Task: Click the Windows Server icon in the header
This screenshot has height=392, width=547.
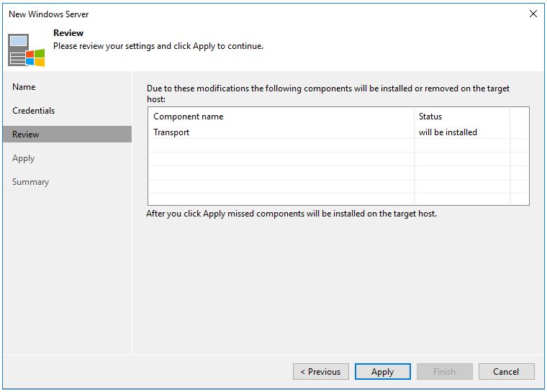Action: 27,50
